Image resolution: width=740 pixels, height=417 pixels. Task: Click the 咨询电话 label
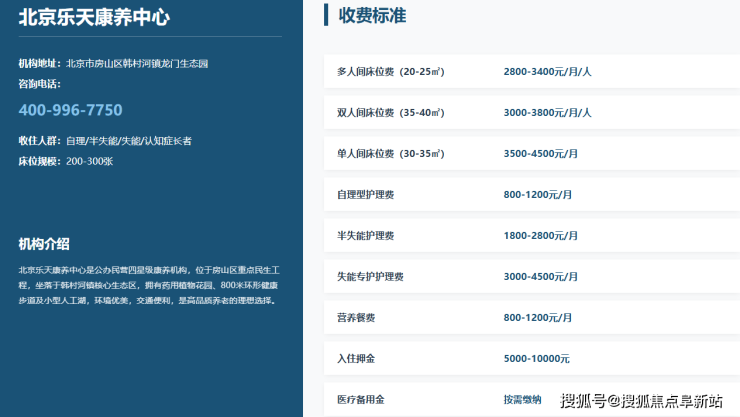(x=40, y=84)
